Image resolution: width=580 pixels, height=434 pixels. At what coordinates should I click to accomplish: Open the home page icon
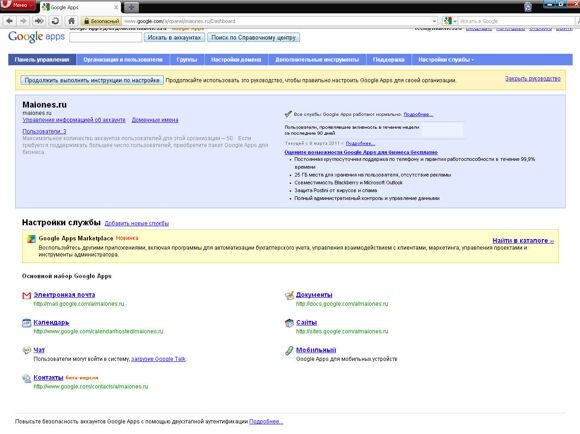[71, 21]
